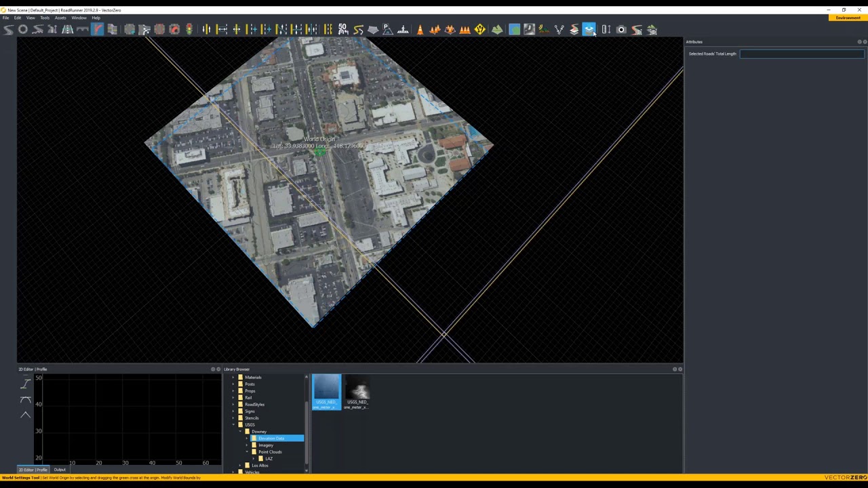Select the single traffic cone prop tool

[420, 29]
